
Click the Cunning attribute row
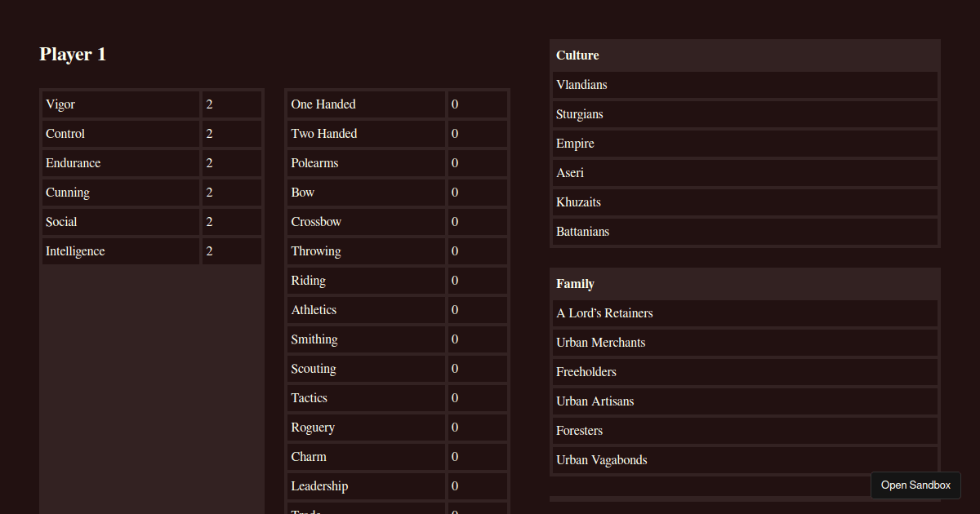120,192
